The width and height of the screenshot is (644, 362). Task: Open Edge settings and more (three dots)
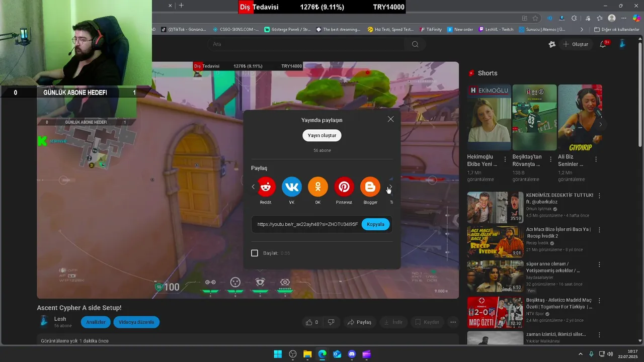tap(624, 18)
